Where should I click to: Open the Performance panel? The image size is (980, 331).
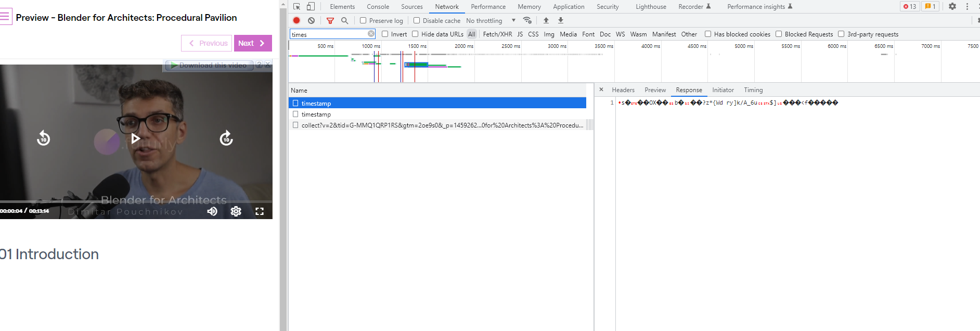click(x=488, y=7)
